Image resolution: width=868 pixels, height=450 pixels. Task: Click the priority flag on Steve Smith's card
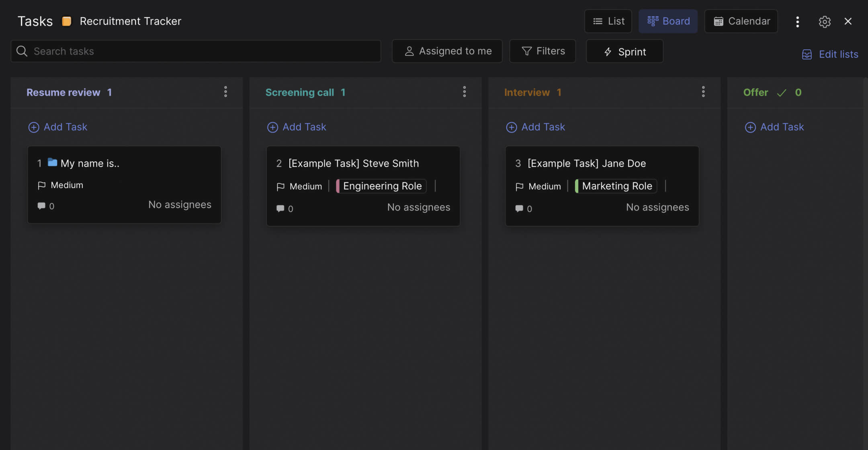coord(280,186)
